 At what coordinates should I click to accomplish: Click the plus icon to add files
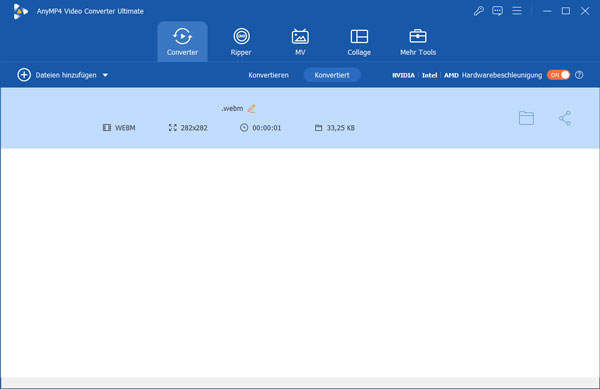(24, 75)
